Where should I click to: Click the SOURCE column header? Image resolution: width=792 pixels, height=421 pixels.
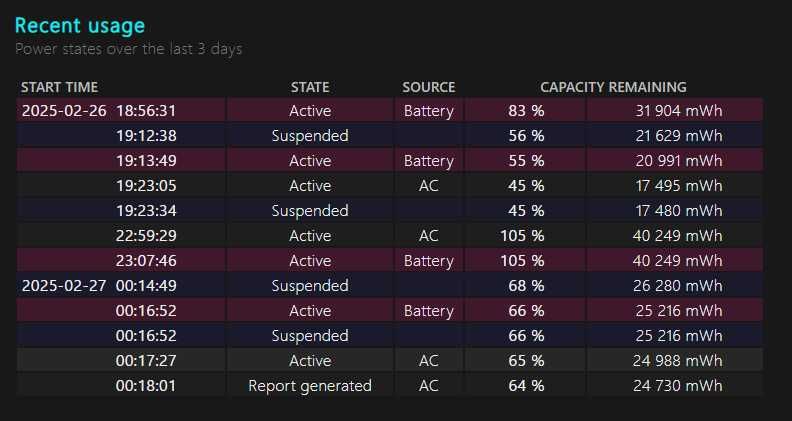[429, 87]
